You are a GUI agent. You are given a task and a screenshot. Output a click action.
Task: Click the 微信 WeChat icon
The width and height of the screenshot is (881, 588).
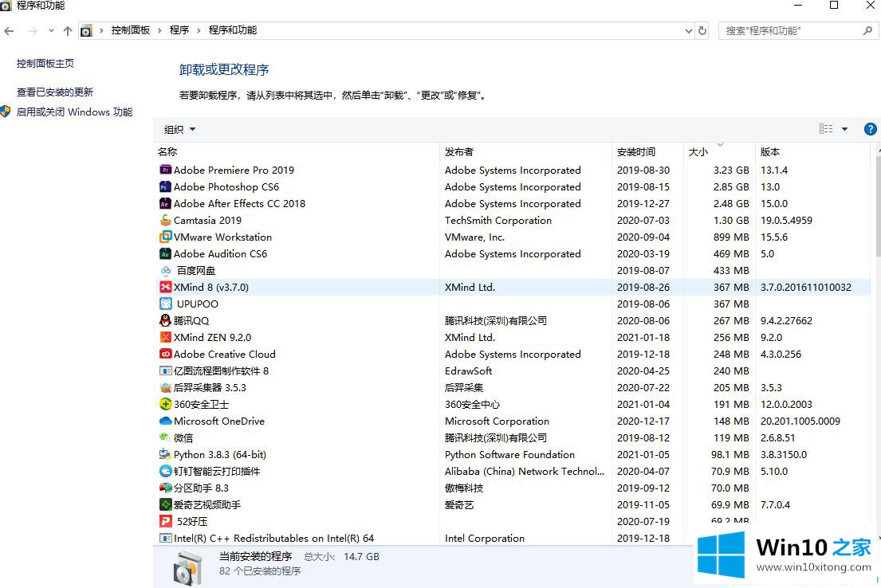[165, 437]
